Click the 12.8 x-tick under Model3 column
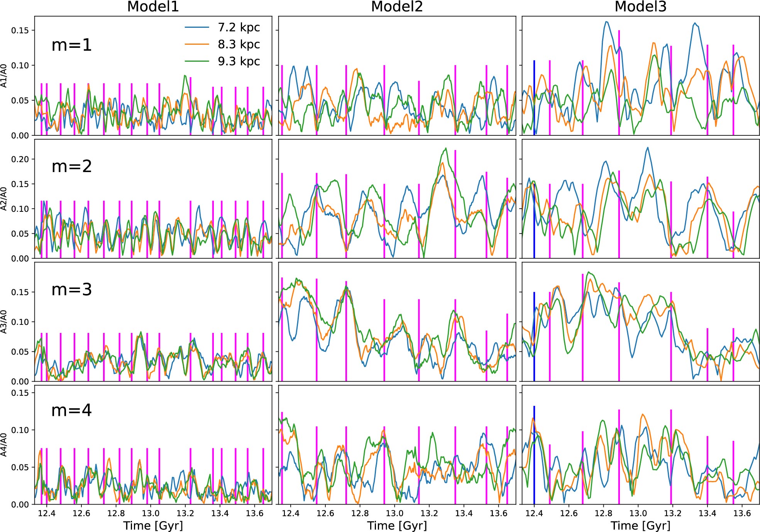Viewport: 760px width, 532px height. [603, 513]
